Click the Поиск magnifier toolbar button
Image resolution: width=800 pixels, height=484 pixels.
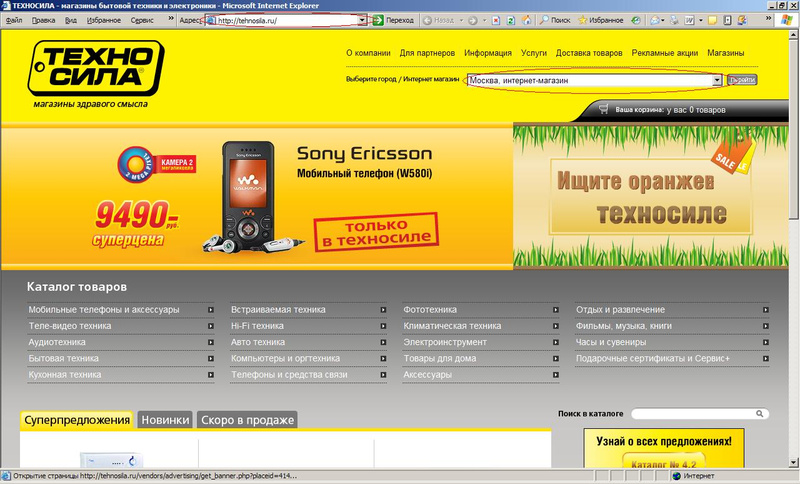(x=556, y=20)
